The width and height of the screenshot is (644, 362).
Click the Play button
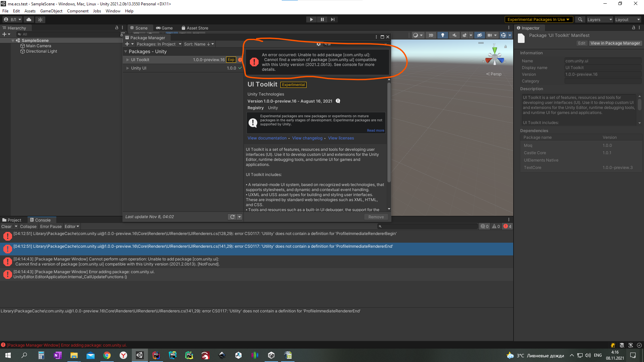(311, 19)
